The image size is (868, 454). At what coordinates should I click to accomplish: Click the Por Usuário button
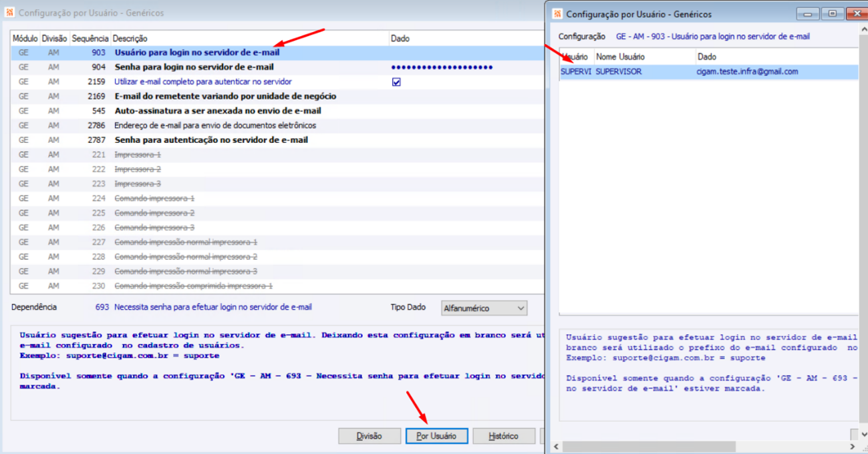pos(436,436)
